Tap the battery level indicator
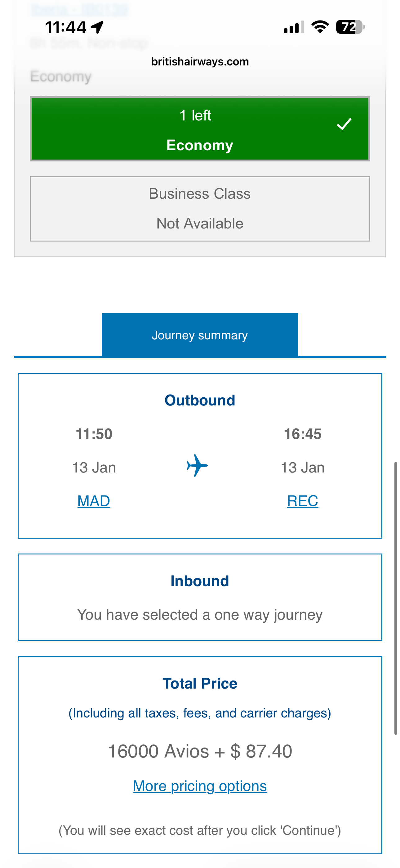Image resolution: width=400 pixels, height=868 pixels. pyautogui.click(x=350, y=27)
